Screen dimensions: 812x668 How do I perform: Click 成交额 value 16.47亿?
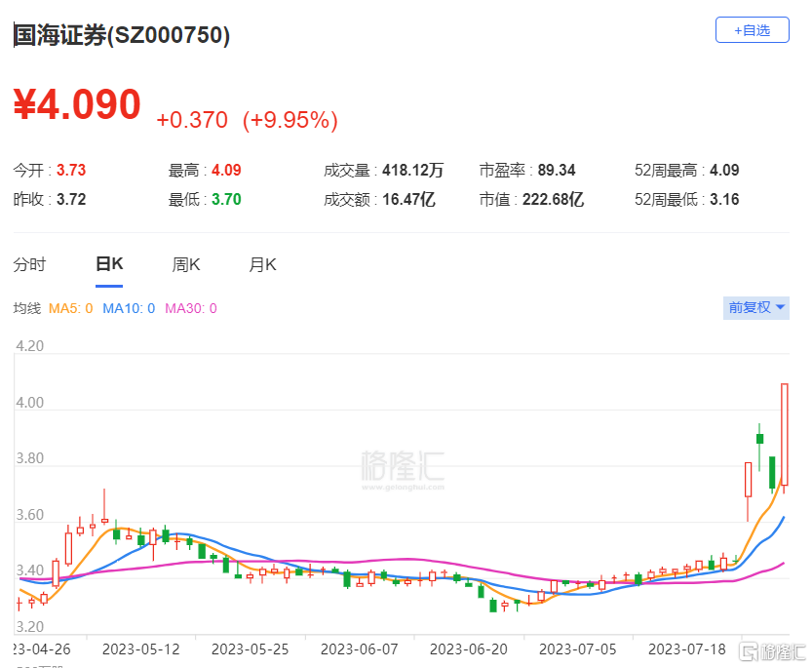(408, 199)
